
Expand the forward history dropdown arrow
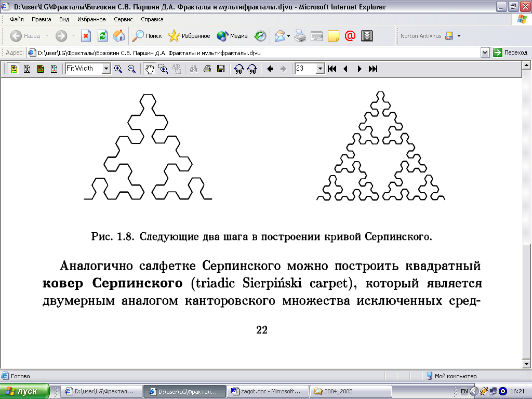[73, 36]
